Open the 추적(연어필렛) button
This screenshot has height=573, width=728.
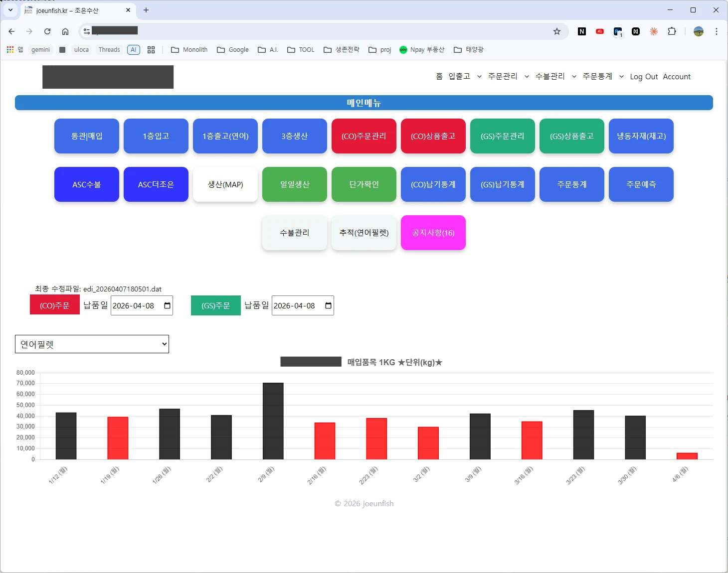pyautogui.click(x=364, y=233)
